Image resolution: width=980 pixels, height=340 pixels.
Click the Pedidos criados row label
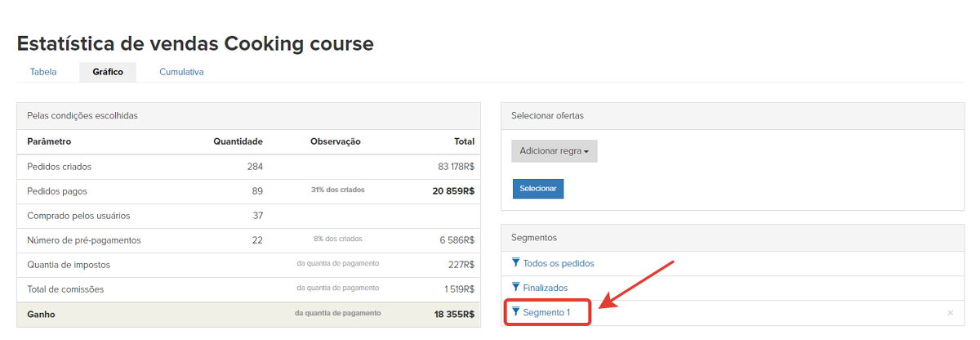[59, 167]
